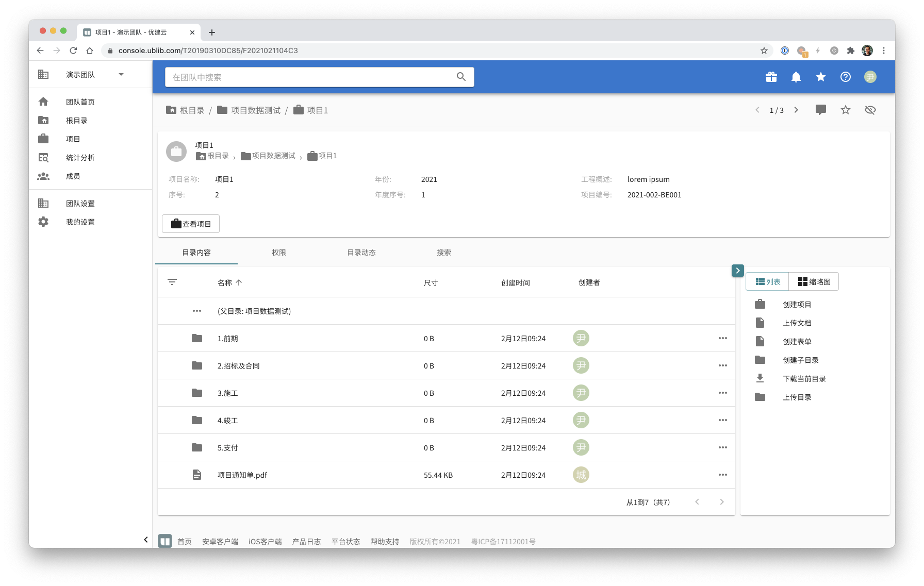Click the search magnifier icon

pos(461,77)
